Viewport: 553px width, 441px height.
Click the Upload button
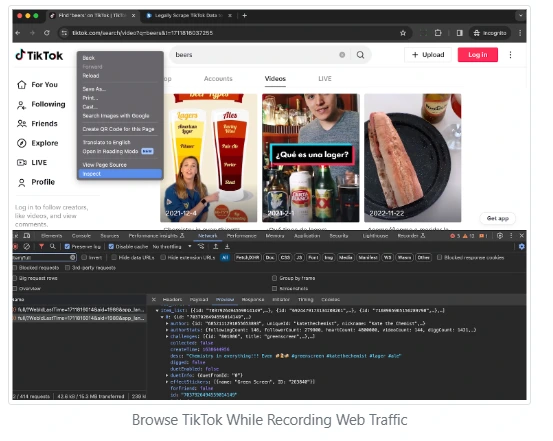[x=428, y=55]
